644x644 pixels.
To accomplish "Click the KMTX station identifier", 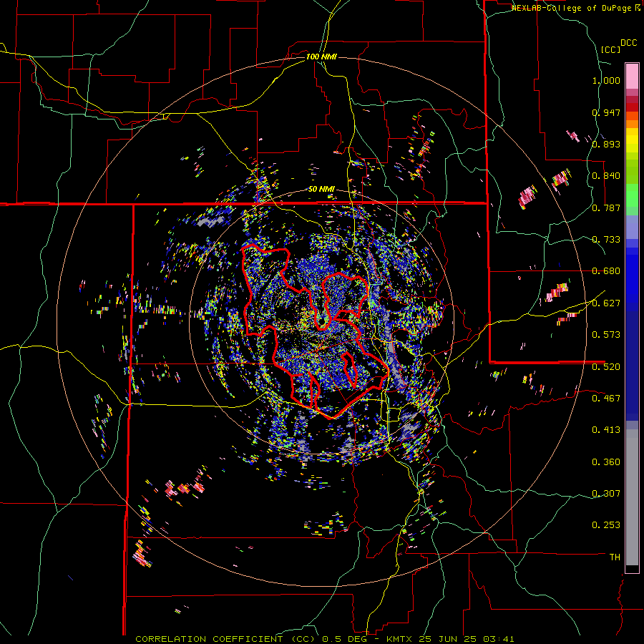I will [x=400, y=639].
